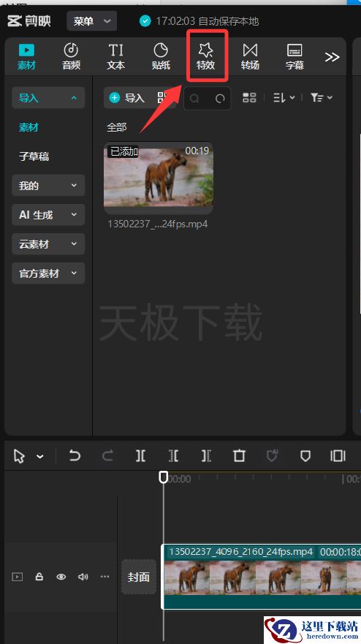Mute the main video track audio
This screenshot has width=361, height=644.
(x=83, y=577)
